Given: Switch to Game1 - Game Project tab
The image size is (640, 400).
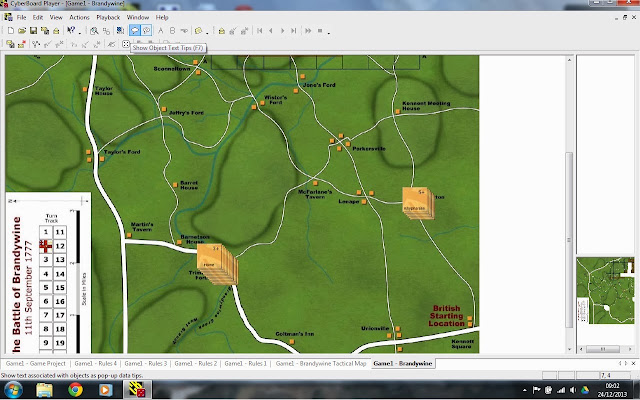Looking at the screenshot, I should pos(36,363).
